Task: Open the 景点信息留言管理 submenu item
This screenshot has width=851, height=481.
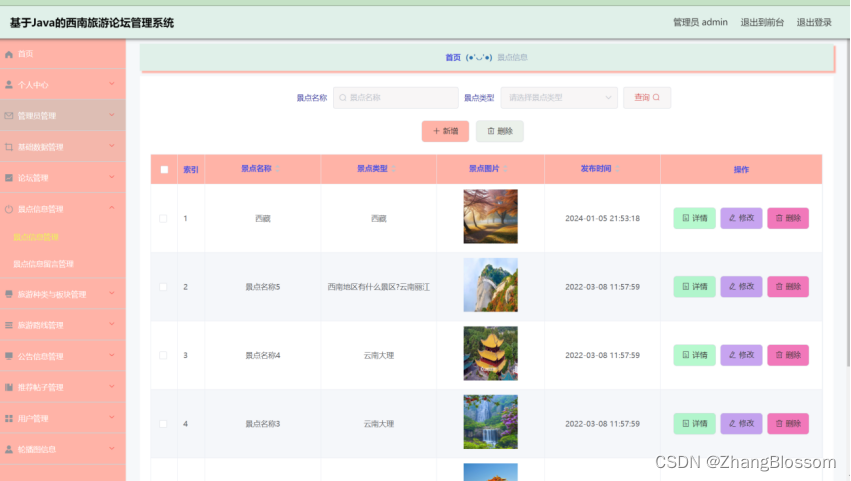Action: (x=43, y=264)
